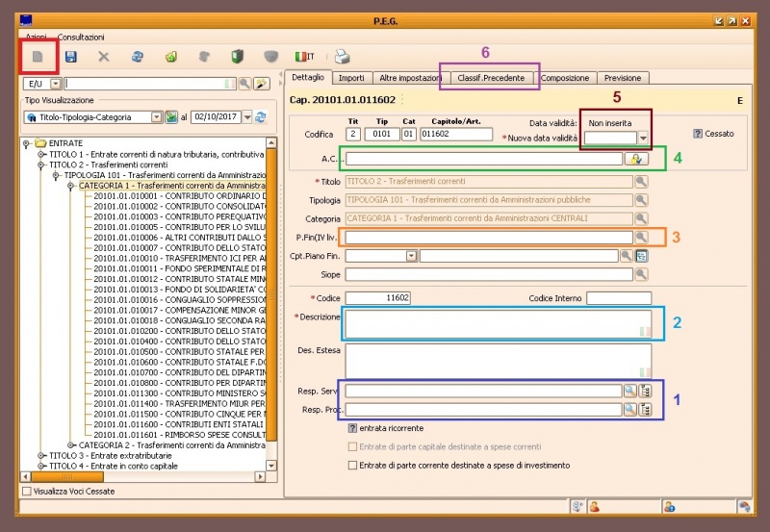Click into the Descrizione text field
The width and height of the screenshot is (770, 532).
[x=491, y=323]
